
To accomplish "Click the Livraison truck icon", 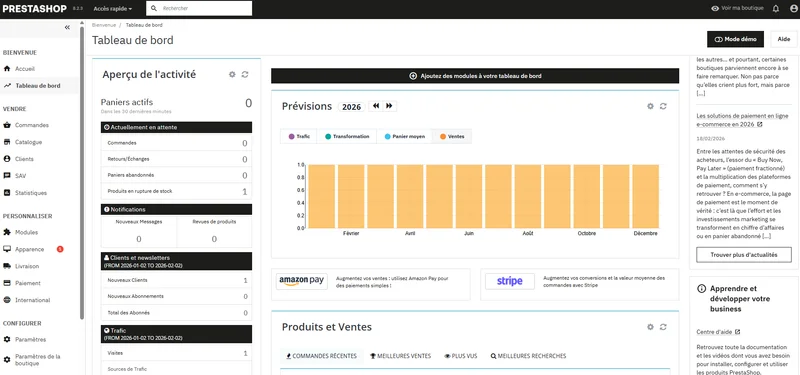I will coord(7,266).
